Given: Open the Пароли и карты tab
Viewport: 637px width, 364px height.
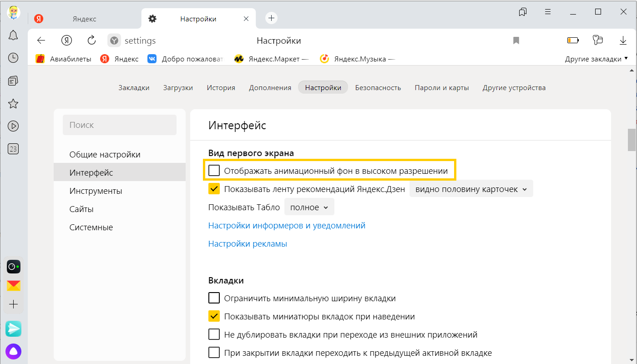Looking at the screenshot, I should [x=442, y=87].
